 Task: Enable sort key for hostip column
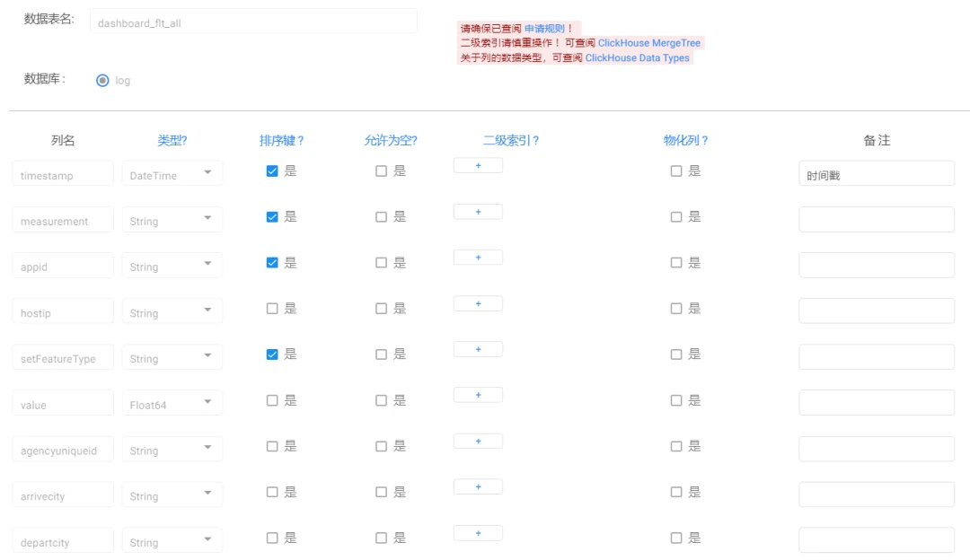click(x=272, y=309)
